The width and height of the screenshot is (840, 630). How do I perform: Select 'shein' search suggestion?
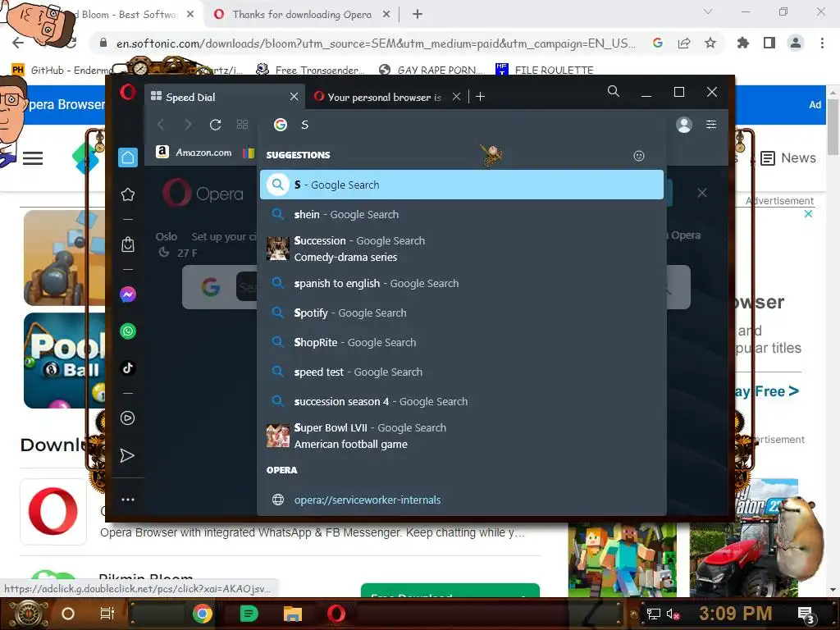[462, 214]
